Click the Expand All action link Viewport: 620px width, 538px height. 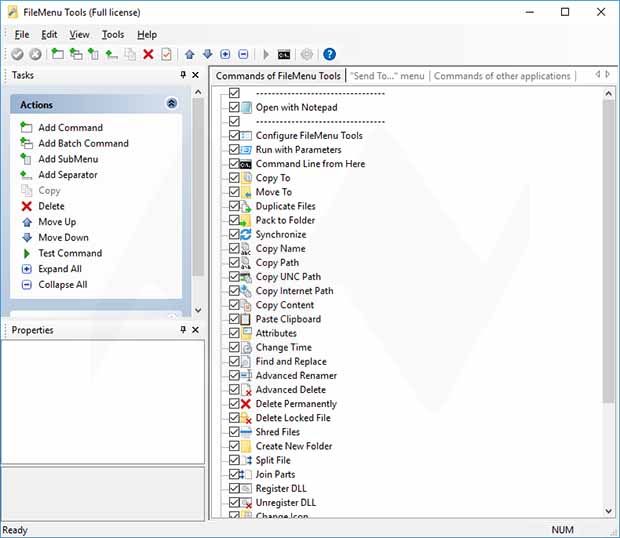coord(60,269)
